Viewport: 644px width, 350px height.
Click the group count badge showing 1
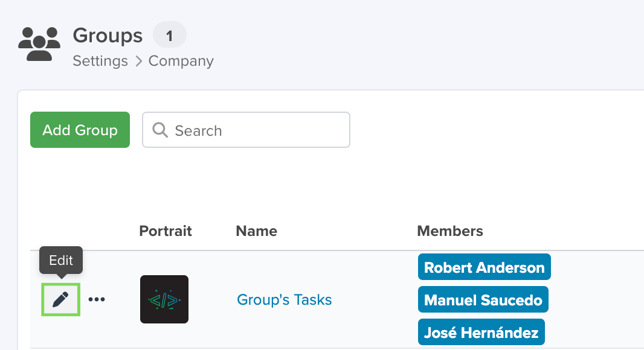click(x=170, y=35)
